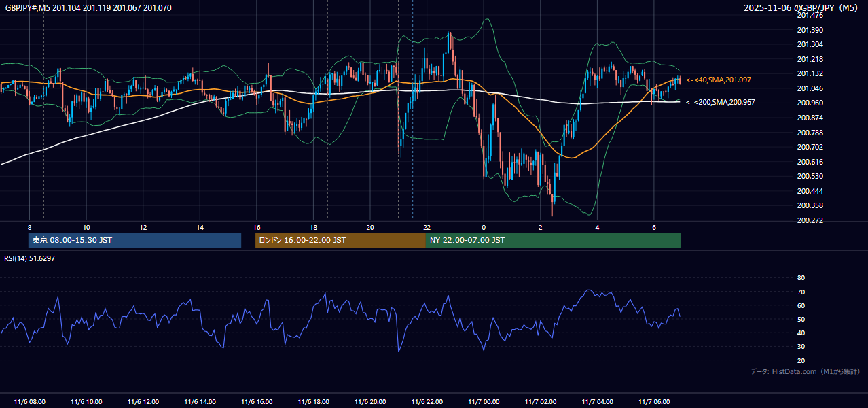Viewport: 868px width, 408px height.
Task: Click the データ: HistData.com source note
Action: 805,371
